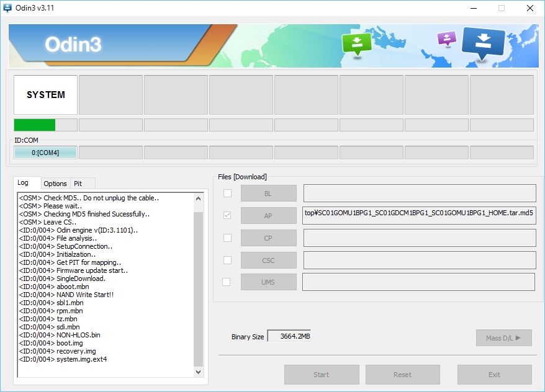The height and width of the screenshot is (392, 545).
Task: Enable the UMS file checkbox
Action: click(x=227, y=282)
